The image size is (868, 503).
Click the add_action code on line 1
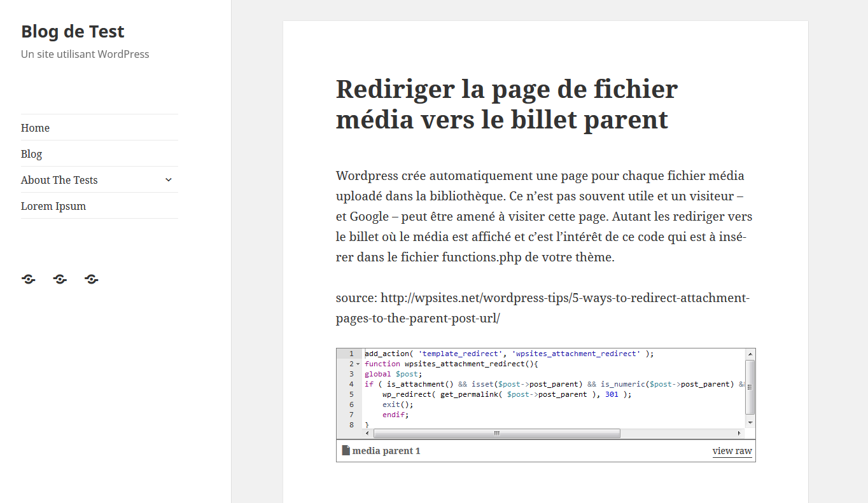click(509, 354)
